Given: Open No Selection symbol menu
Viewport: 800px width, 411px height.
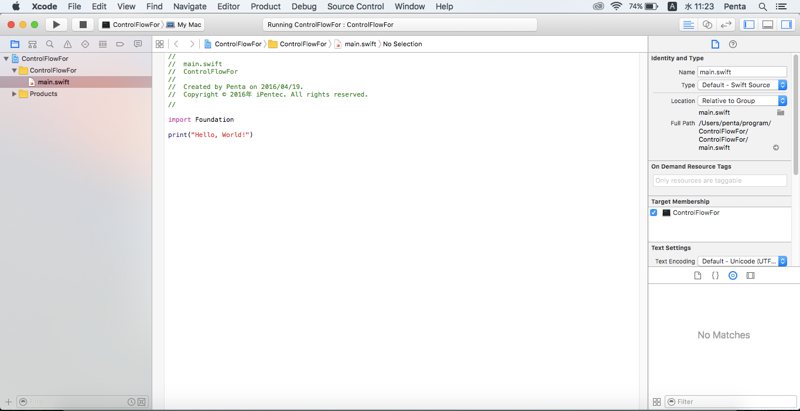Looking at the screenshot, I should tap(403, 44).
